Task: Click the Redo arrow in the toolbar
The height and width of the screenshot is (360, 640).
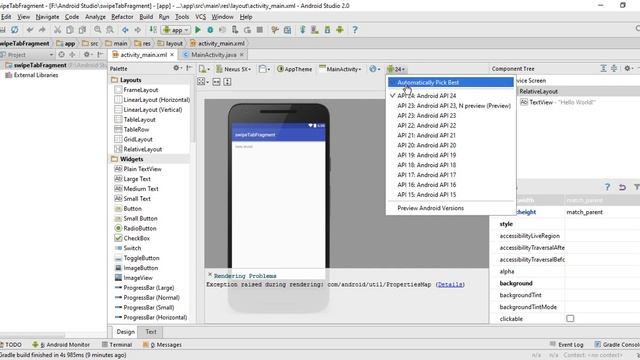Action: pos(42,30)
